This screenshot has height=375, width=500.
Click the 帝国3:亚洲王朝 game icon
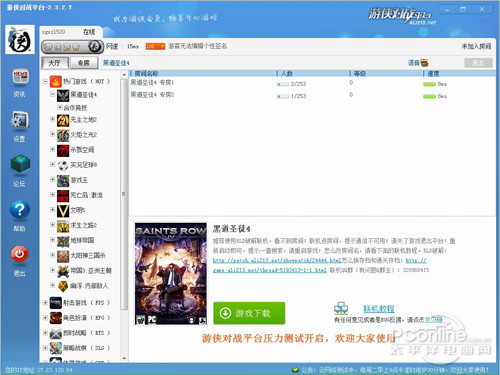pyautogui.click(x=63, y=271)
